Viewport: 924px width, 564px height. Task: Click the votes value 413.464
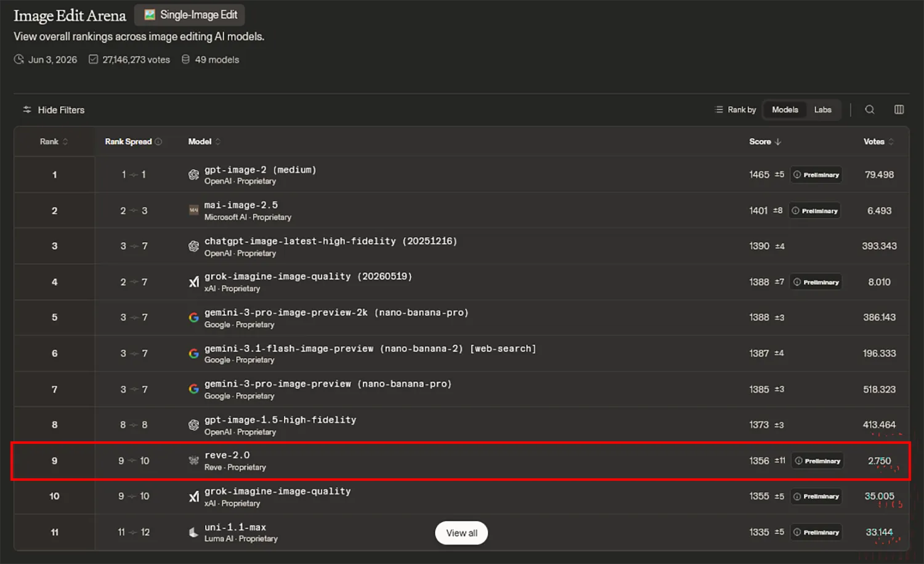click(x=879, y=425)
